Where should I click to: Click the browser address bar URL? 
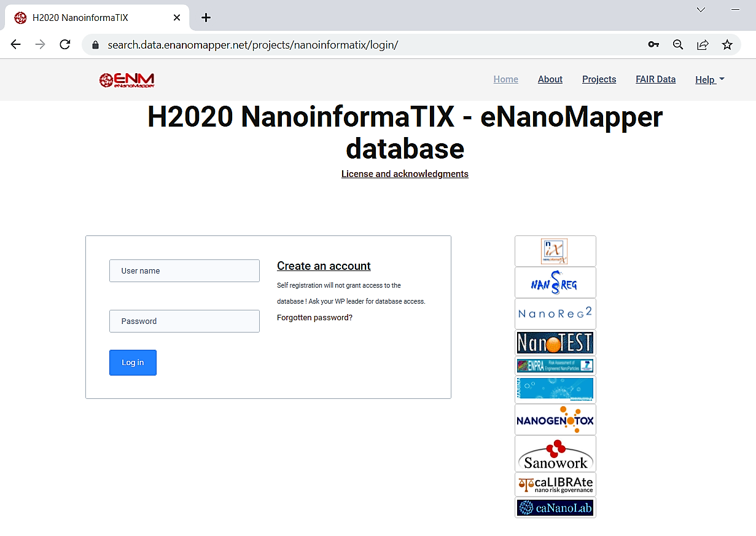pos(253,45)
